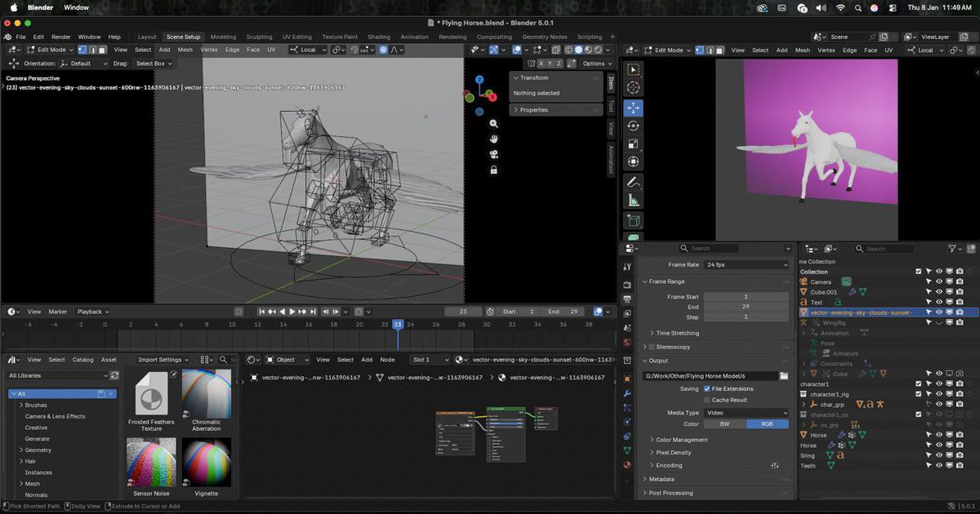Click the lock camera to view icon
The width and height of the screenshot is (980, 514).
494,170
